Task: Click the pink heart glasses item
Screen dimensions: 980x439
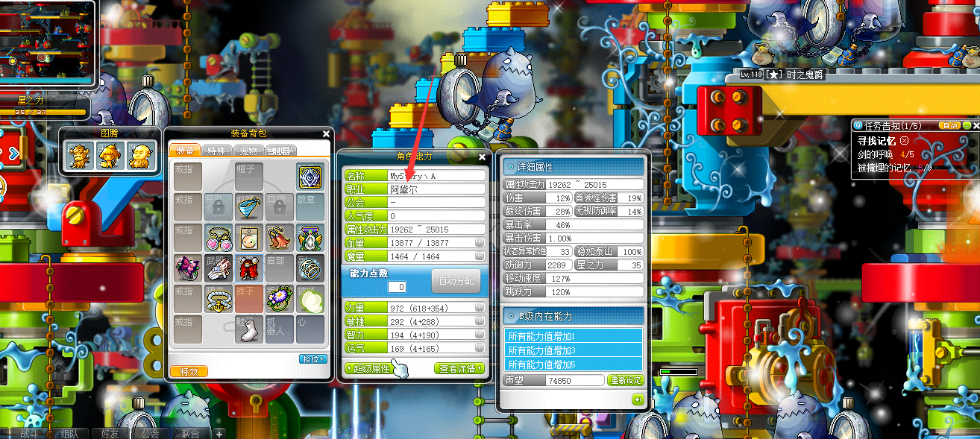Action: pos(219,238)
